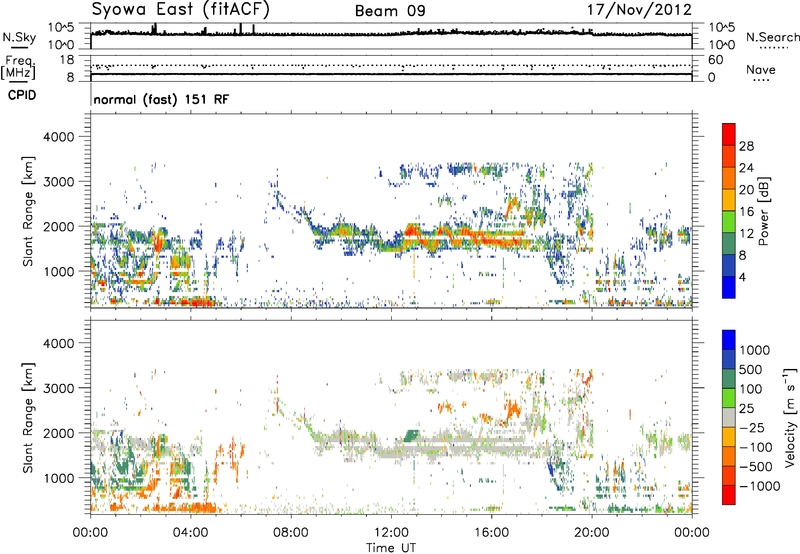Screen dimensions: 800x554
Task: Select the 'normal (fast) 151 RF' text
Action: 161,99
